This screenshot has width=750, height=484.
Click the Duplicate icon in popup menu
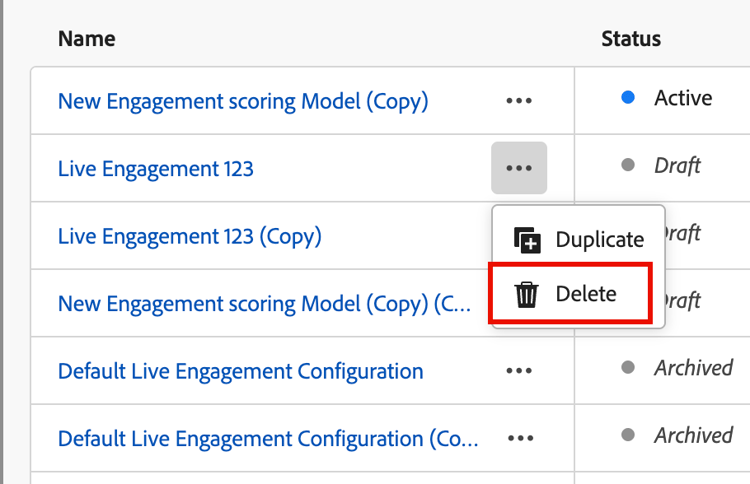click(527, 240)
